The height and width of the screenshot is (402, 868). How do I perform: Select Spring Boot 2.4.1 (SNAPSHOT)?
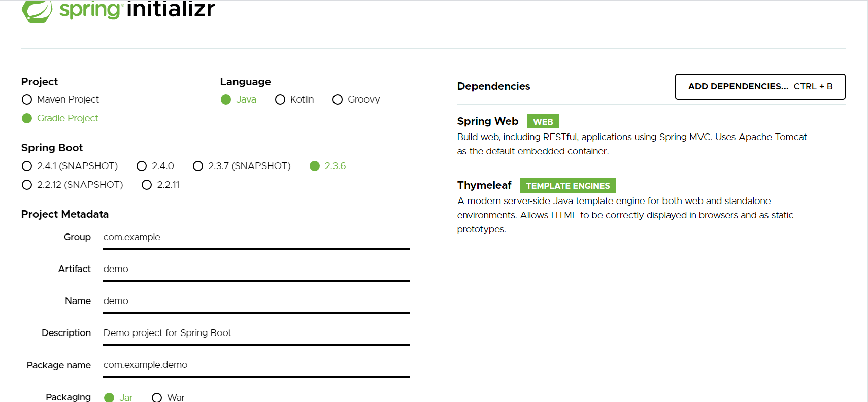[27, 166]
